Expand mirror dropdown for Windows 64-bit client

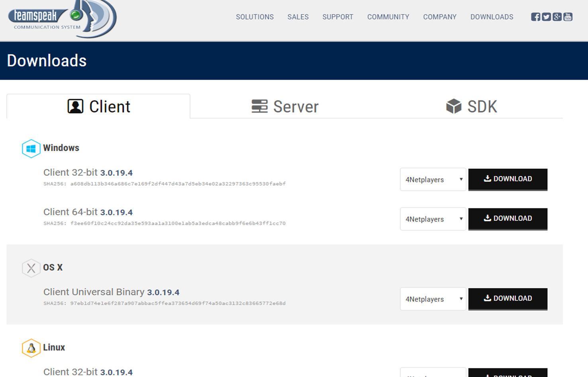pos(433,219)
